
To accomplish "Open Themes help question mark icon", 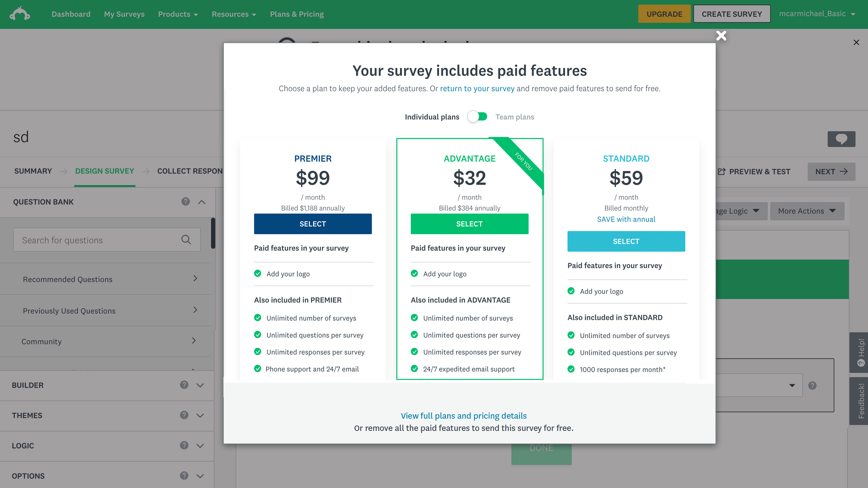I will click(x=184, y=415).
